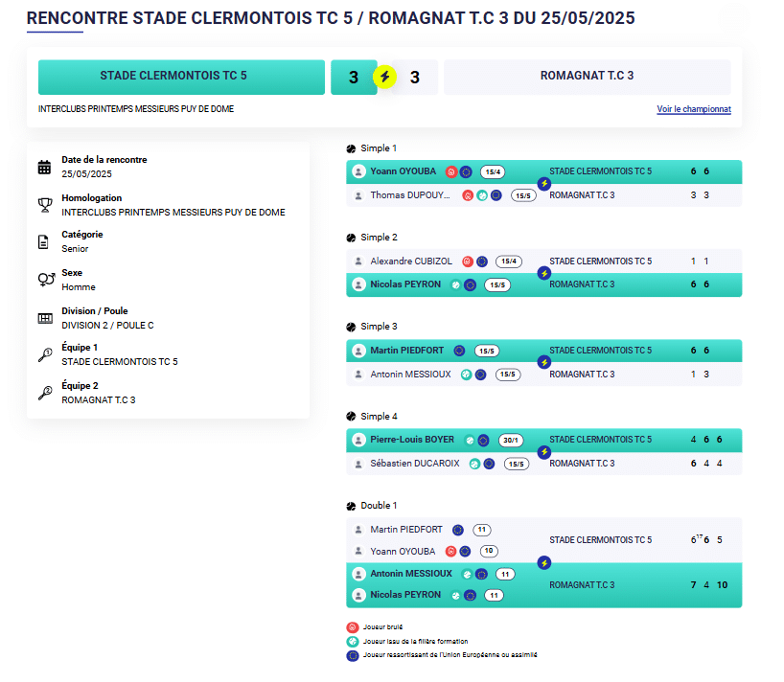Open the Voir le championnat link
Image resolution: width=784 pixels, height=682 pixels.
click(693, 109)
